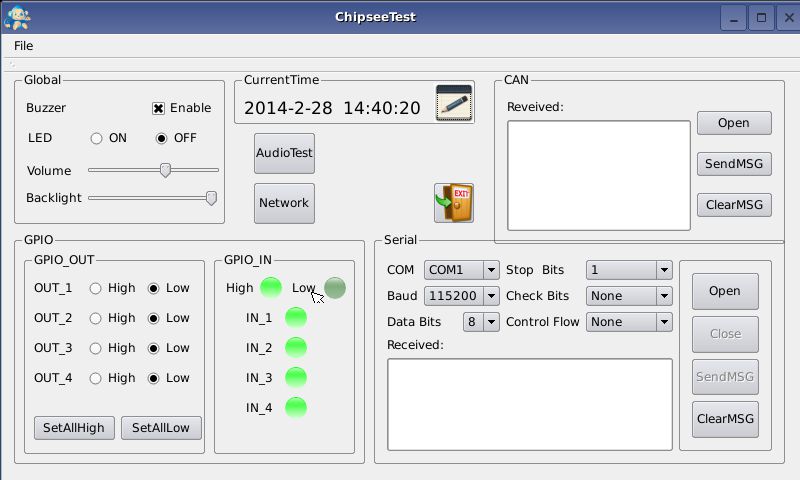The image size is (800, 480).
Task: Click the Volume slider handle
Action: coord(165,170)
